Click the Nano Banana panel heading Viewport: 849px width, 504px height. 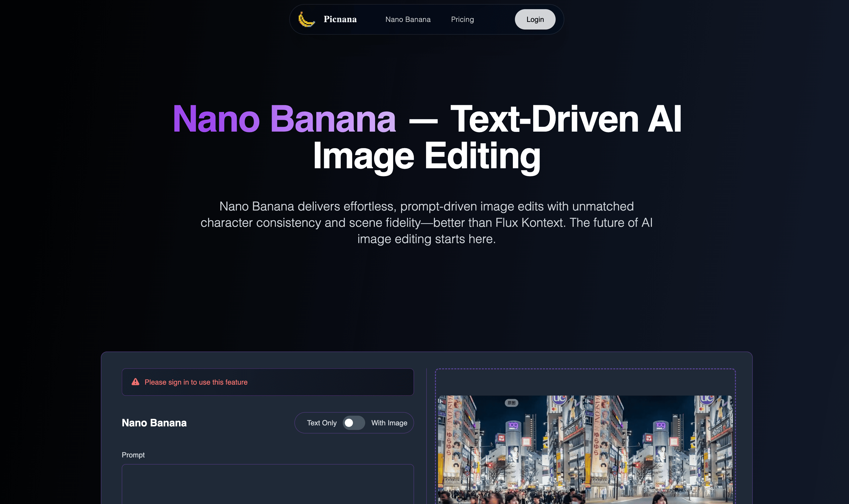[x=154, y=423]
